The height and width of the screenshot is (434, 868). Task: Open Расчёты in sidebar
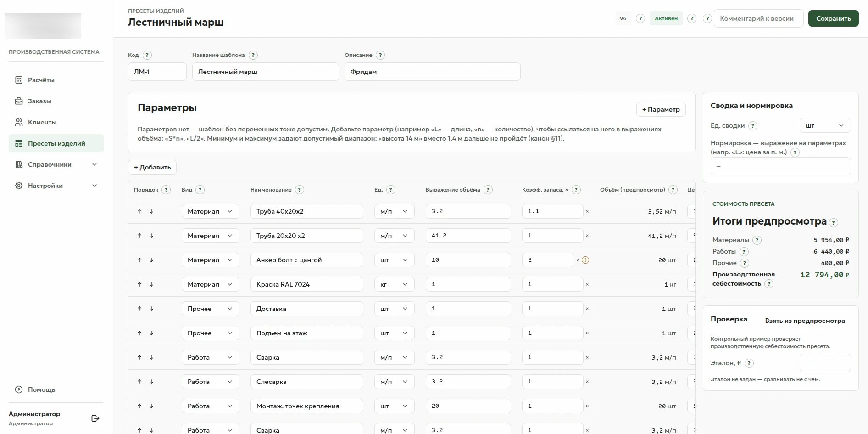coord(56,80)
